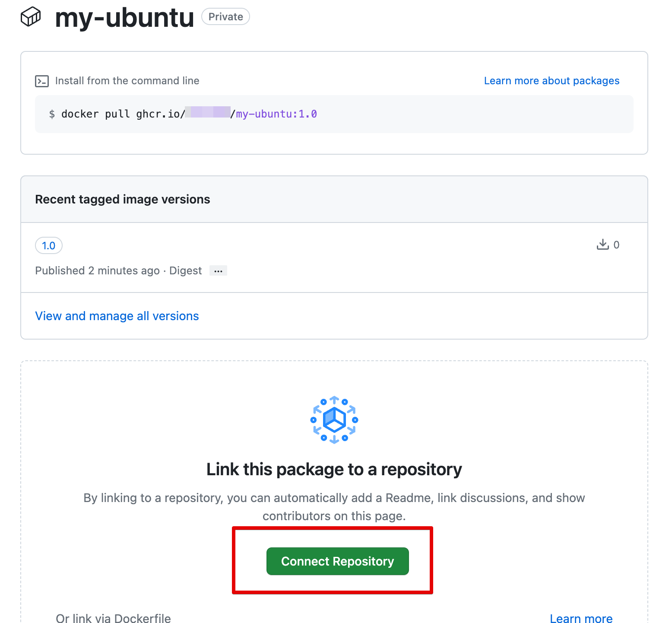Click the my-ubuntu package title
Image resolution: width=672 pixels, height=623 pixels.
pyautogui.click(x=124, y=17)
